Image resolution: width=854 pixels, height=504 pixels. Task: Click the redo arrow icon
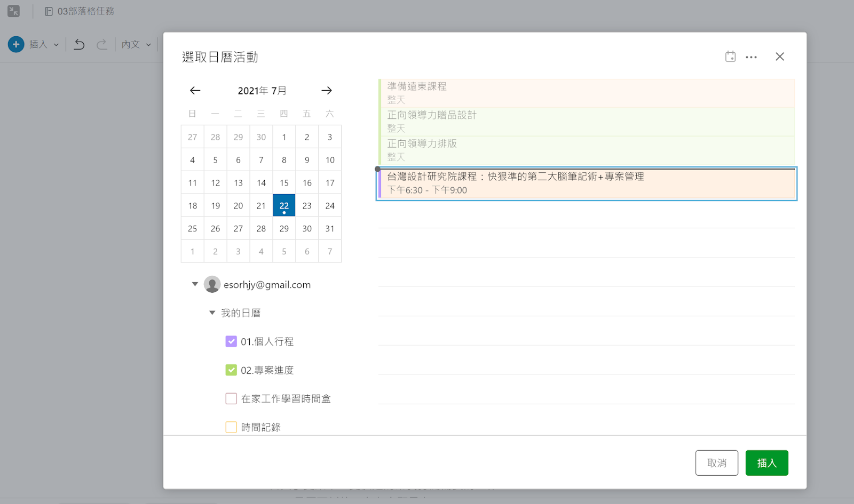click(x=101, y=44)
